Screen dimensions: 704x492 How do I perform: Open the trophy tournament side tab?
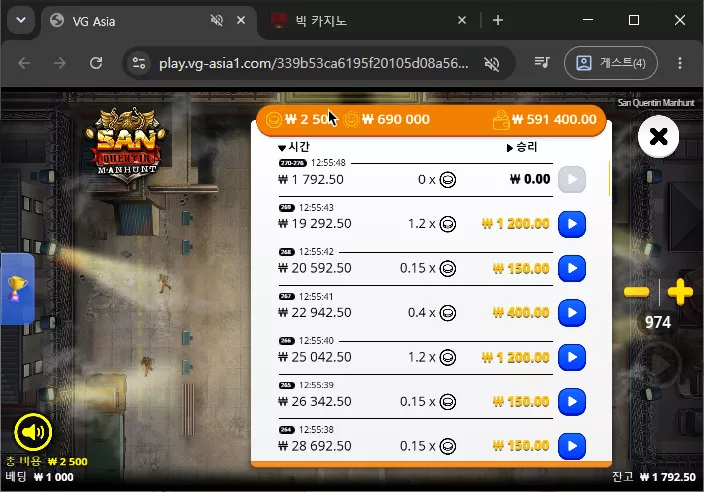point(18,289)
